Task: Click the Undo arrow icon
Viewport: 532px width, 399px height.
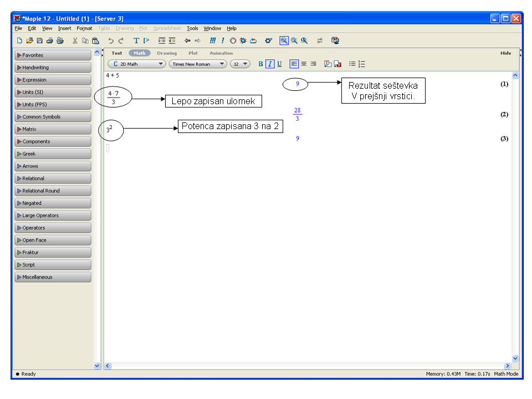Action: (x=111, y=40)
